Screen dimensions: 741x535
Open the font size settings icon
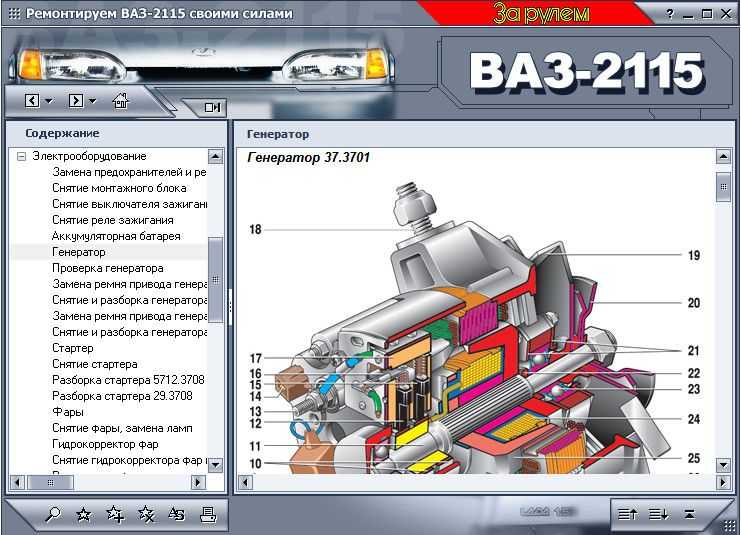coord(177,514)
